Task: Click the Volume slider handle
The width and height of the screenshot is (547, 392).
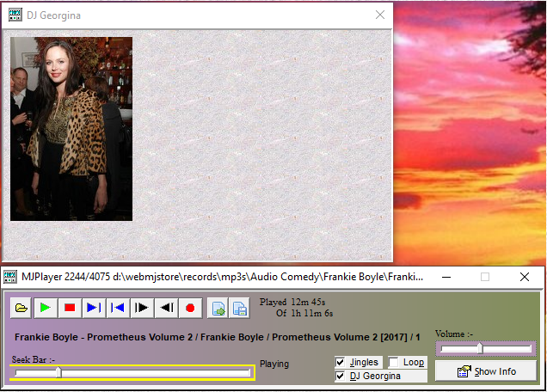Action: click(481, 348)
